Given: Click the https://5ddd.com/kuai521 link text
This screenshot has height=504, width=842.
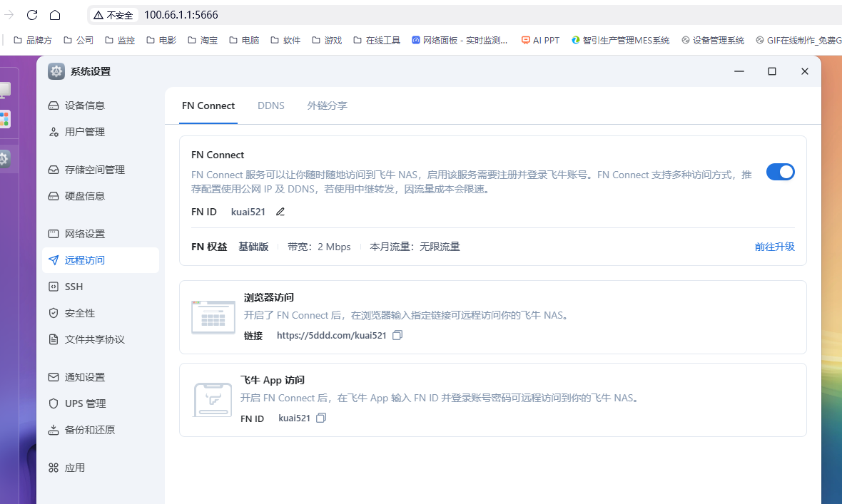Looking at the screenshot, I should click(x=331, y=336).
